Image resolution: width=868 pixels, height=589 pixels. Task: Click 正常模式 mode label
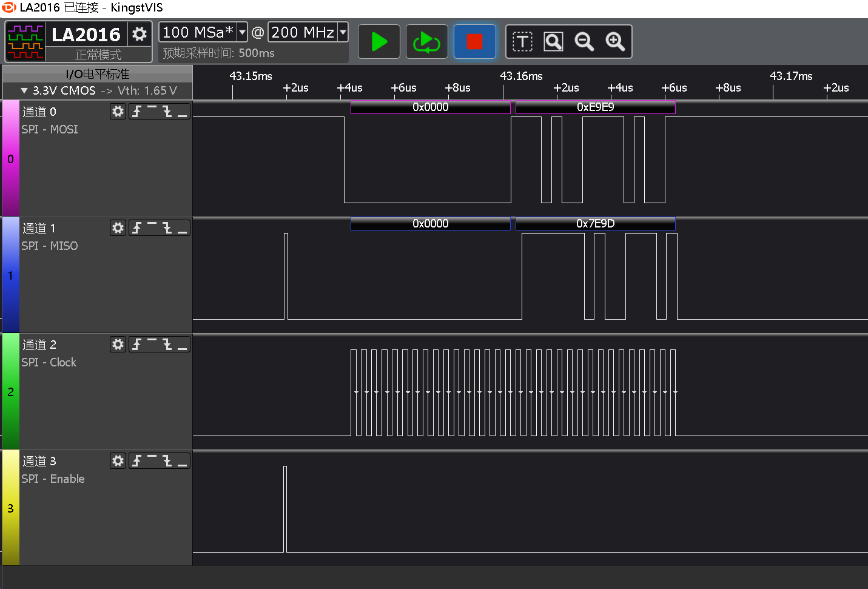tap(98, 55)
